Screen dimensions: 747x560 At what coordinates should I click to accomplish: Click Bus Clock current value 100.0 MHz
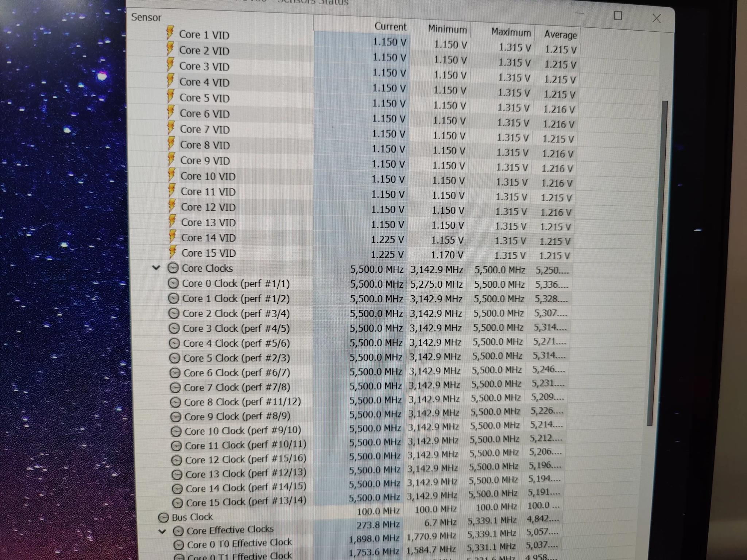378,511
